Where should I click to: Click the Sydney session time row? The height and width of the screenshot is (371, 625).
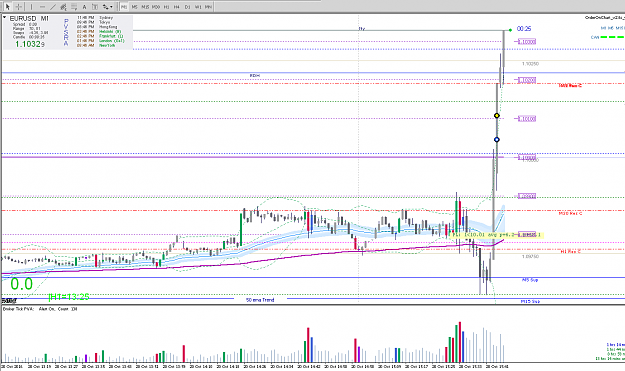tap(95, 18)
